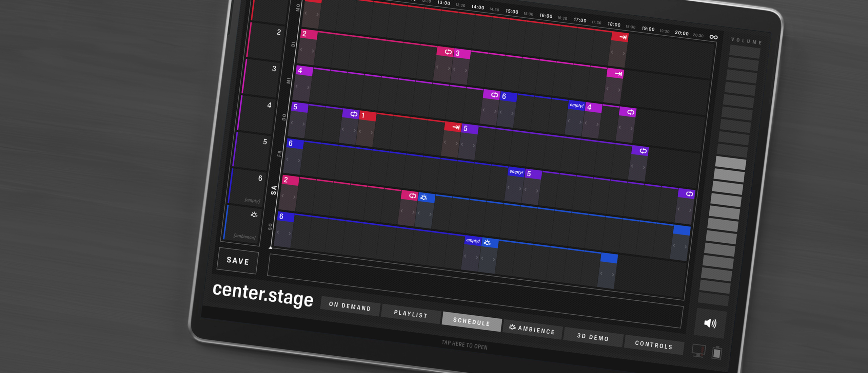Screen dimensions: 868x373
Task: Select the blue block 6 in MI row
Action: [x=509, y=97]
